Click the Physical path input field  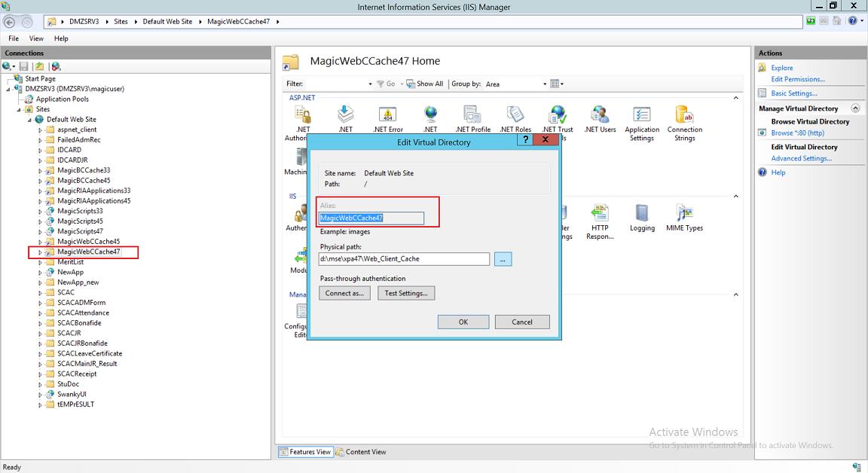[404, 259]
